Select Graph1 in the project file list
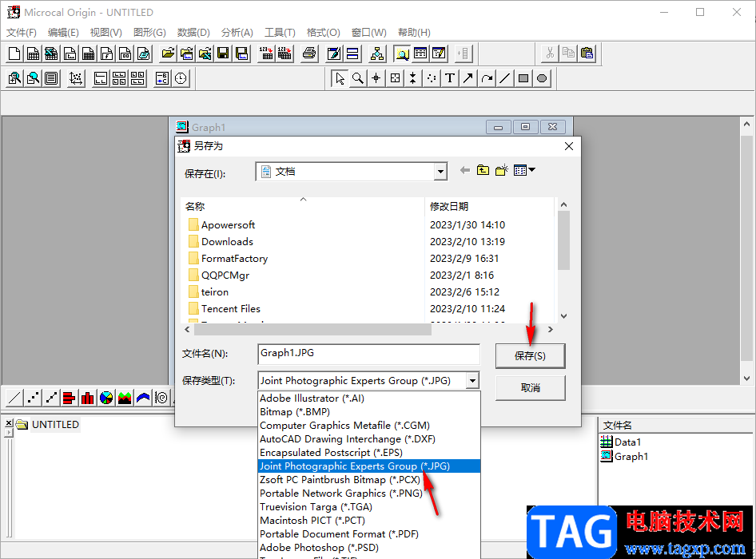 [624, 456]
